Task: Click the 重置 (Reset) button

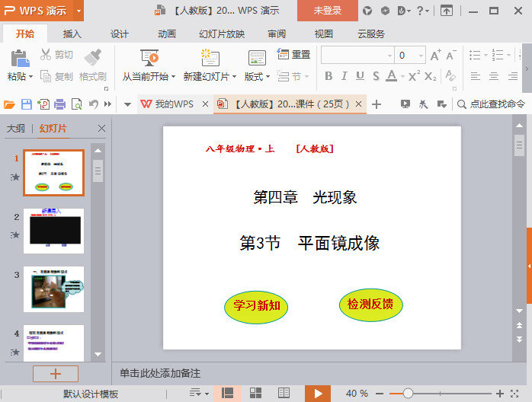Action: (x=294, y=55)
